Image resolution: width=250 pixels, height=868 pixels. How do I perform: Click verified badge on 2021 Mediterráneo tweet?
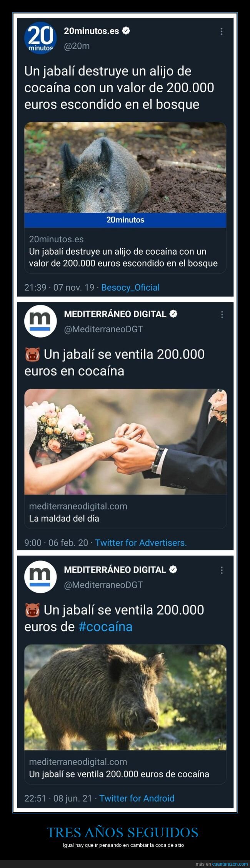[173, 570]
